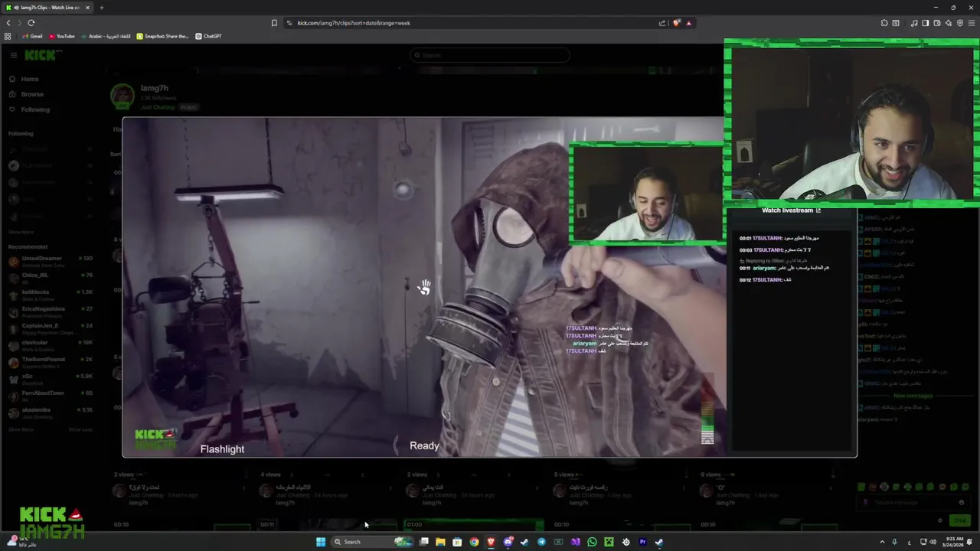
Task: Toggle the browser sidebar panel icon
Action: pyautogui.click(x=926, y=23)
